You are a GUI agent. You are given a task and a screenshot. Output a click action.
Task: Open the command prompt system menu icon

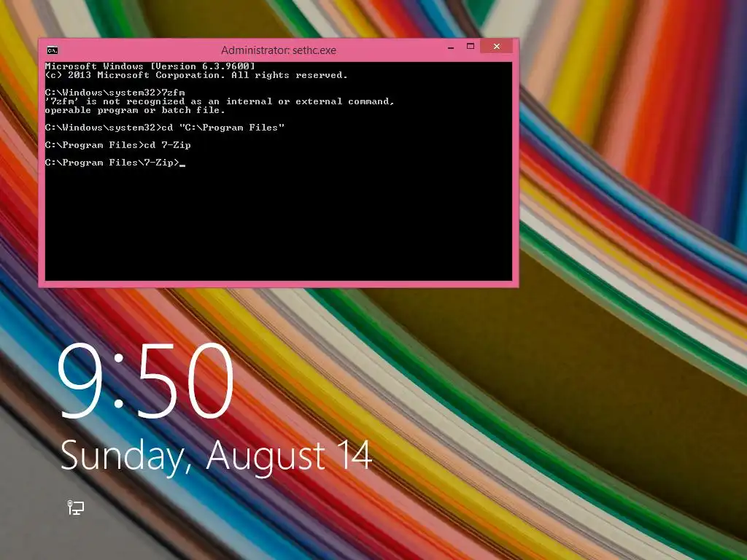tap(53, 50)
